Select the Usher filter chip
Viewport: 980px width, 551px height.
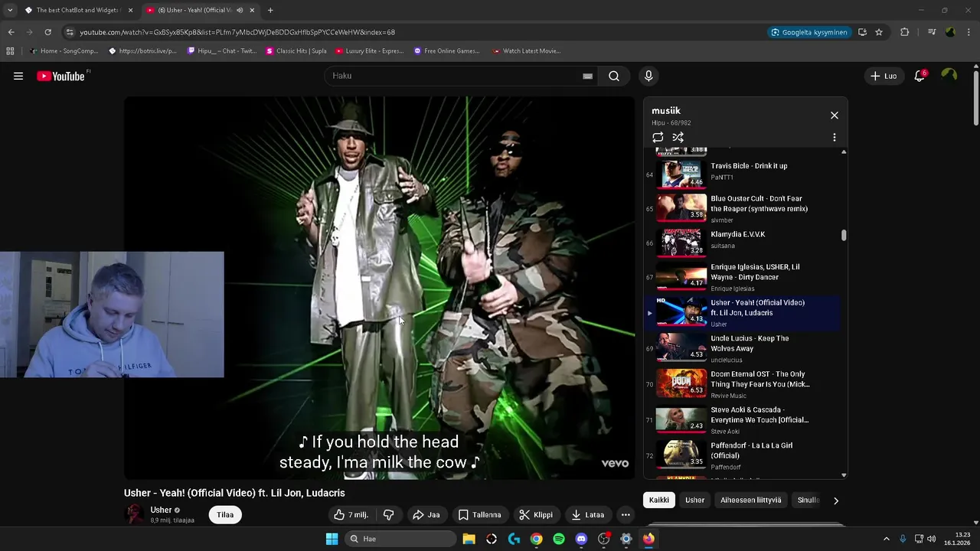pos(695,500)
